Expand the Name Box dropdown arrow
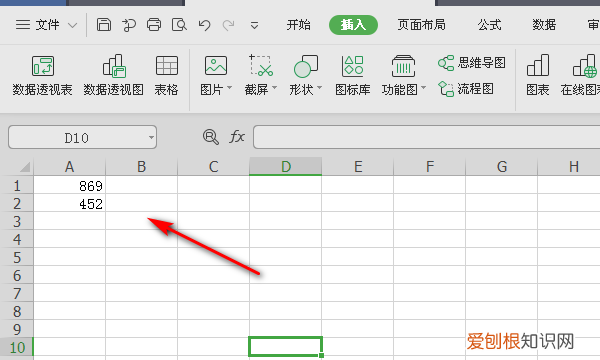Image resolution: width=600 pixels, height=360 pixels. (152, 138)
